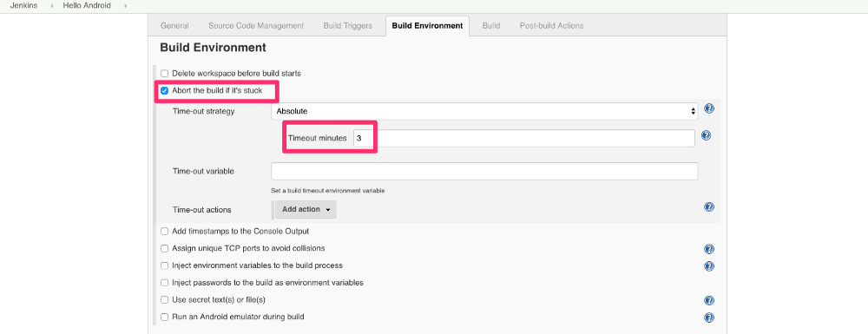Show help for Inject environment variables

708,266
